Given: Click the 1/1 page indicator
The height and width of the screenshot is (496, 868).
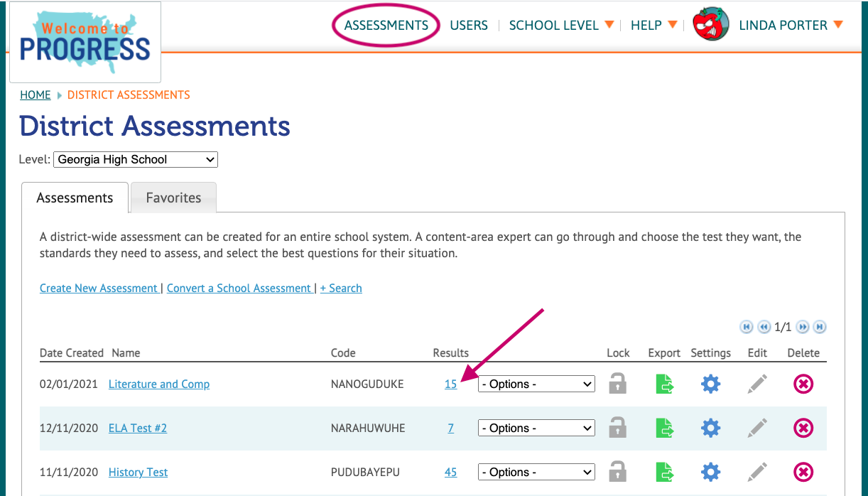Looking at the screenshot, I should pos(783,327).
